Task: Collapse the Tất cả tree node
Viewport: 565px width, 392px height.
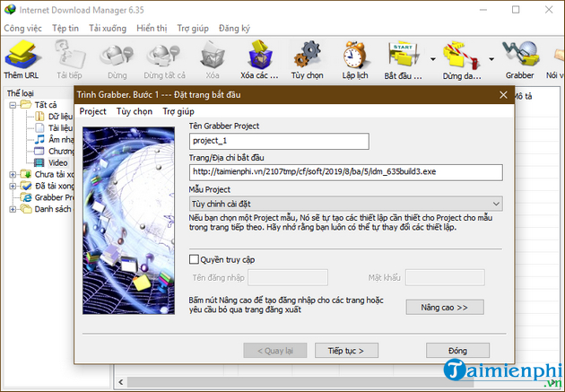Action: click(x=13, y=105)
